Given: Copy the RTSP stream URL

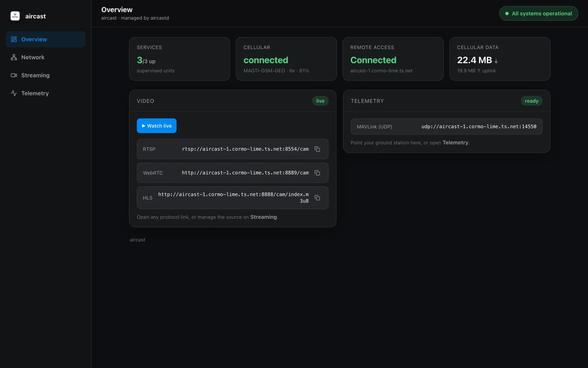Looking at the screenshot, I should click(317, 149).
